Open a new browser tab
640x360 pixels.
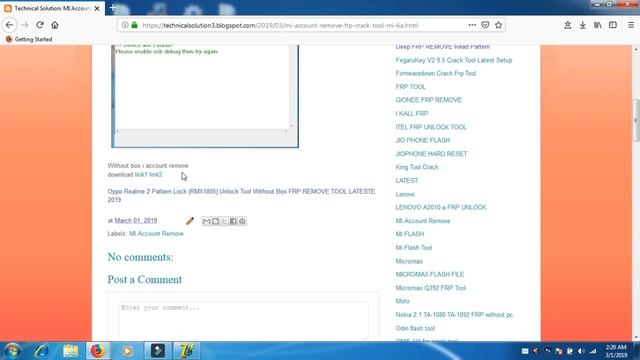coord(113,8)
